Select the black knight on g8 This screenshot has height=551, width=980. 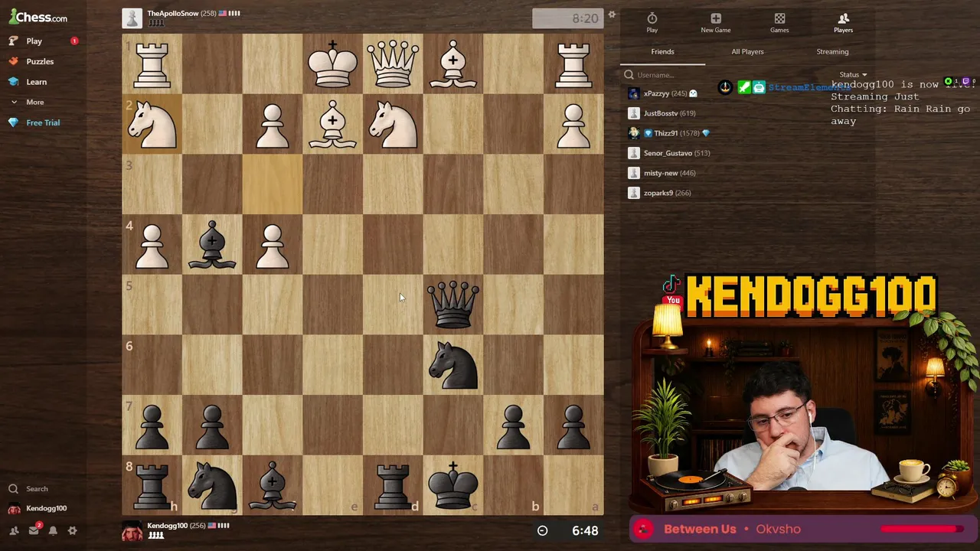(212, 485)
